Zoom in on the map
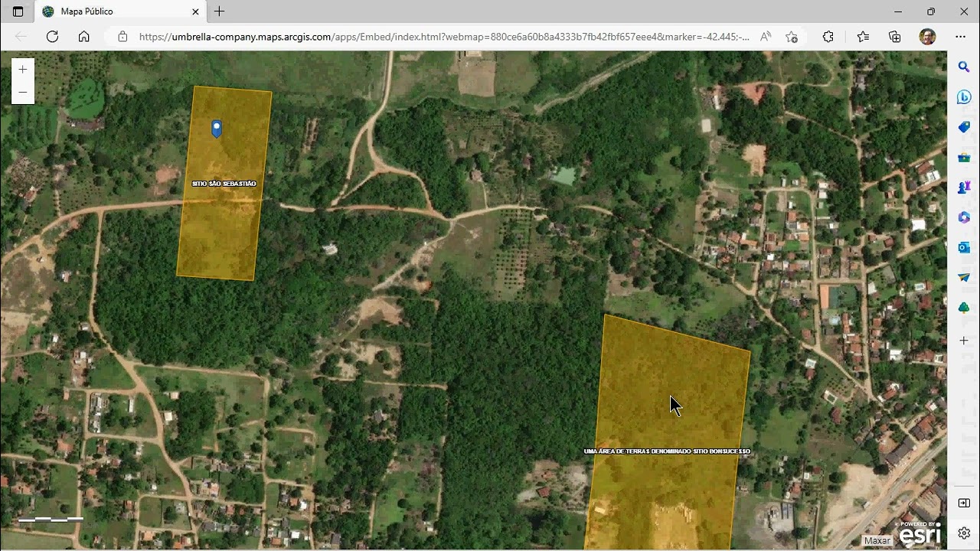This screenshot has height=551, width=980. (23, 70)
